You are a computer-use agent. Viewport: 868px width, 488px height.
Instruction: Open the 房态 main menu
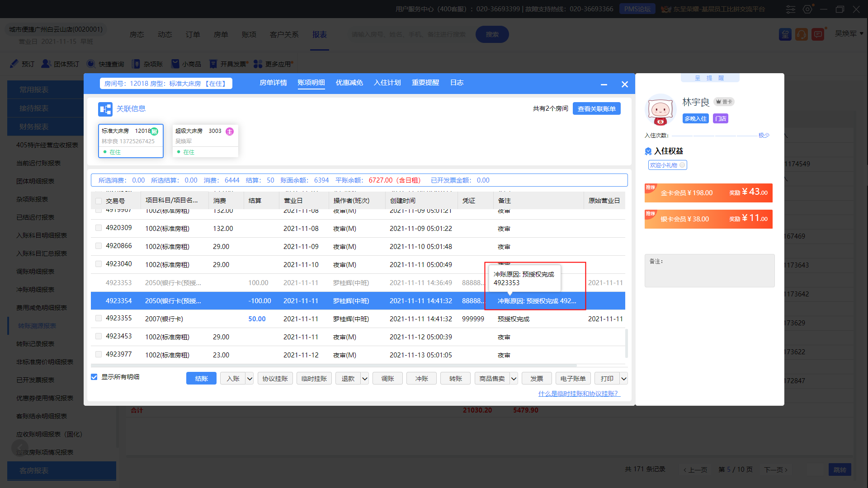(137, 34)
